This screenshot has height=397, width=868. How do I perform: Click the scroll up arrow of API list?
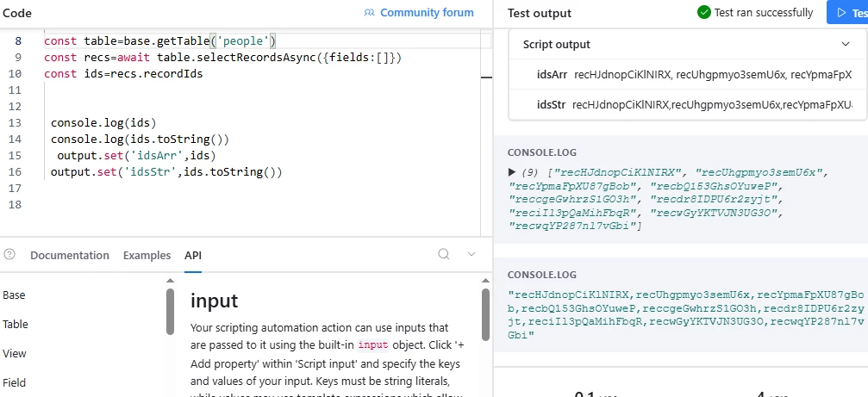(x=171, y=281)
